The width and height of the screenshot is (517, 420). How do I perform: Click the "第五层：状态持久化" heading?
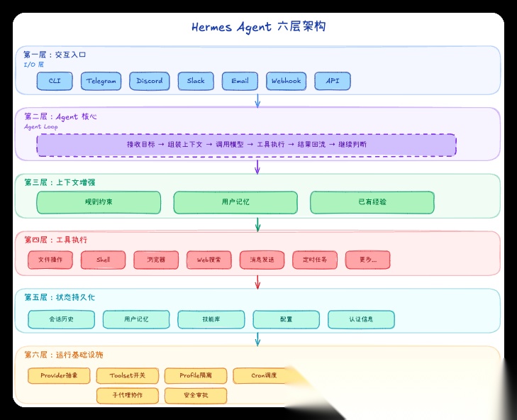[60, 297]
